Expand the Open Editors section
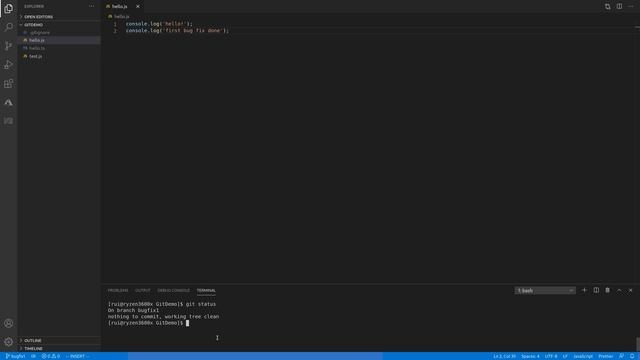The height and width of the screenshot is (360, 640). [59, 17]
